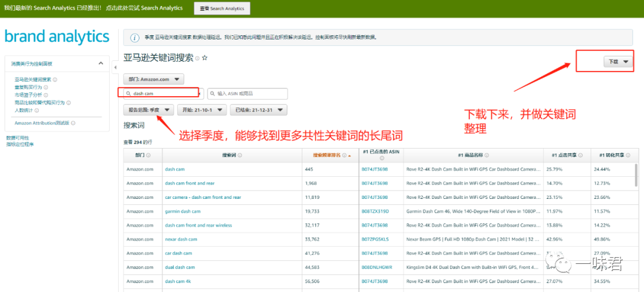The width and height of the screenshot is (644, 292).
Task: Click the info icon under #1 已点击的 ASIN header
Action: tap(382, 158)
